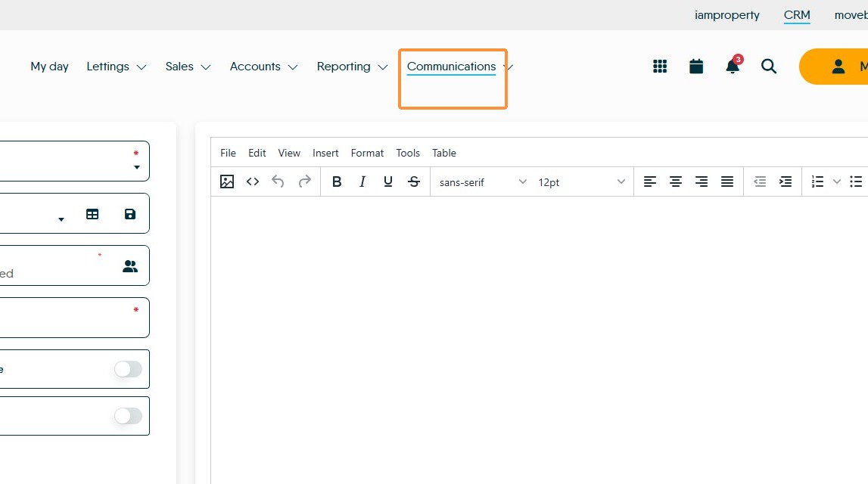The height and width of the screenshot is (484, 868).
Task: Open the editor Table menu
Action: pos(444,153)
